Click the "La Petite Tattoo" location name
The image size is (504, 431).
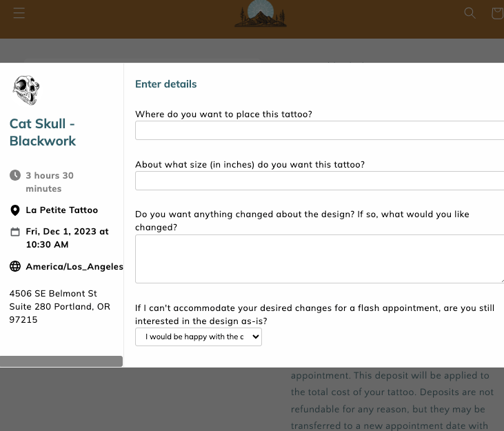(x=62, y=210)
